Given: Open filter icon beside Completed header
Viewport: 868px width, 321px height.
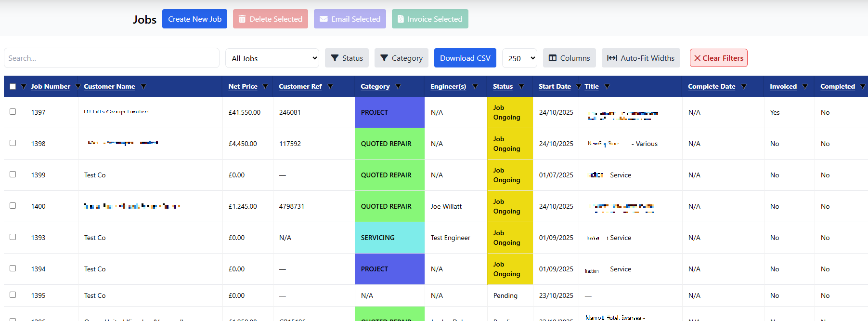Looking at the screenshot, I should pyautogui.click(x=863, y=87).
